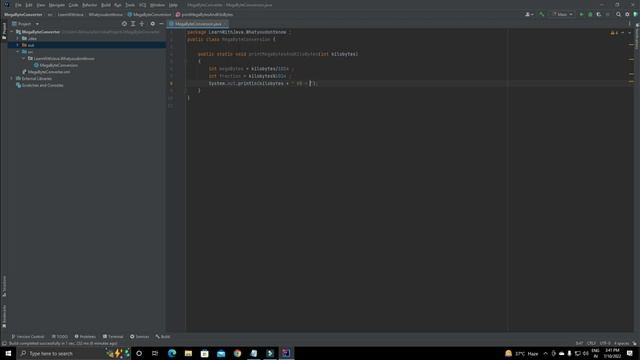Open Project panel settings gear
The image size is (640, 360).
coord(153,24)
